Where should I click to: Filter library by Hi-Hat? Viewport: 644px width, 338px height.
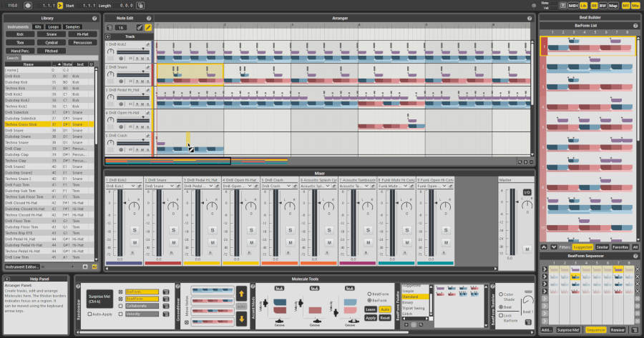82,34
